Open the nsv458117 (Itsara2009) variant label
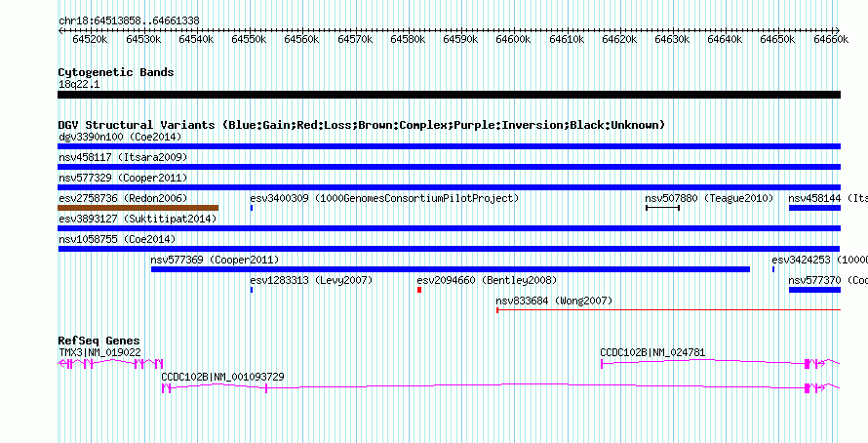This screenshot has width=868, height=443. [x=123, y=158]
